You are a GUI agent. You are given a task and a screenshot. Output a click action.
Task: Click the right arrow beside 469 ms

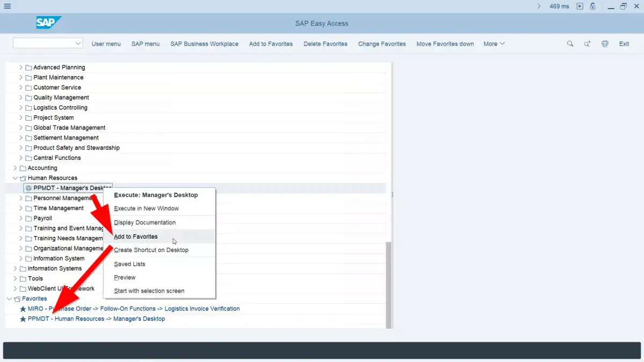(539, 6)
